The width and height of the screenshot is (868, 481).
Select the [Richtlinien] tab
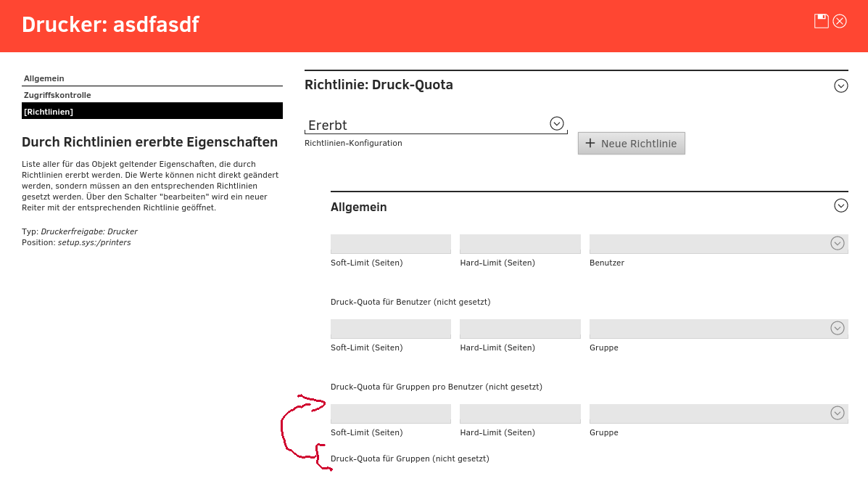click(49, 112)
